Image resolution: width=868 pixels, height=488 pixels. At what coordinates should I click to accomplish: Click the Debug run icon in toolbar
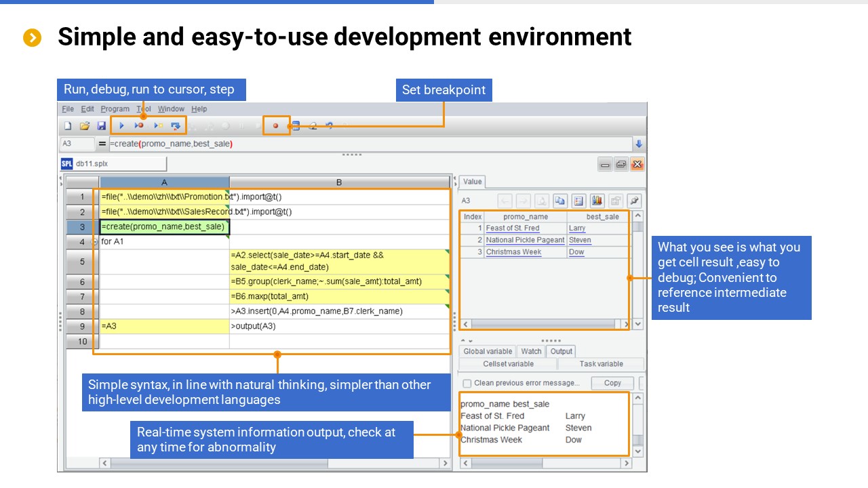pos(139,125)
